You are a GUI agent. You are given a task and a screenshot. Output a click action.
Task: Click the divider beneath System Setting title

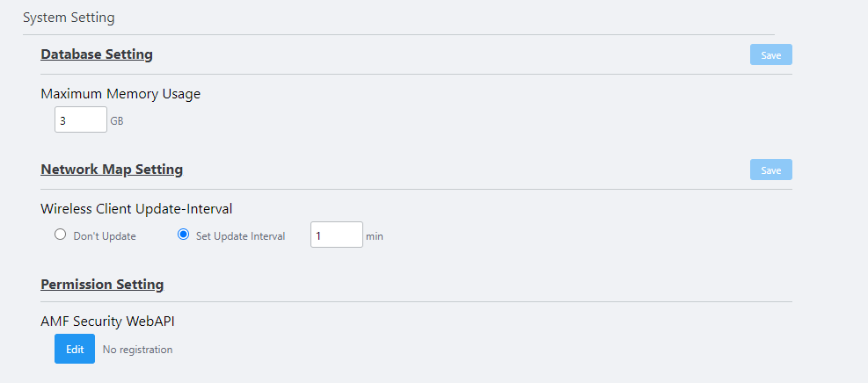pos(398,35)
